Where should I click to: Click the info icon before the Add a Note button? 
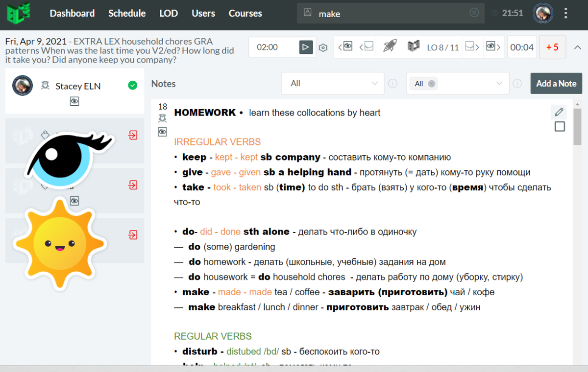pyautogui.click(x=517, y=84)
